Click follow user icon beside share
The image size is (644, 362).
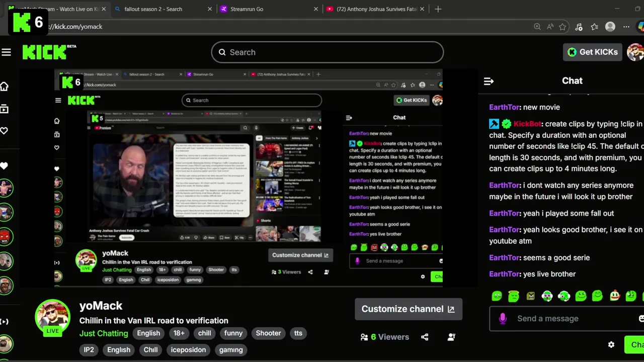point(451,337)
